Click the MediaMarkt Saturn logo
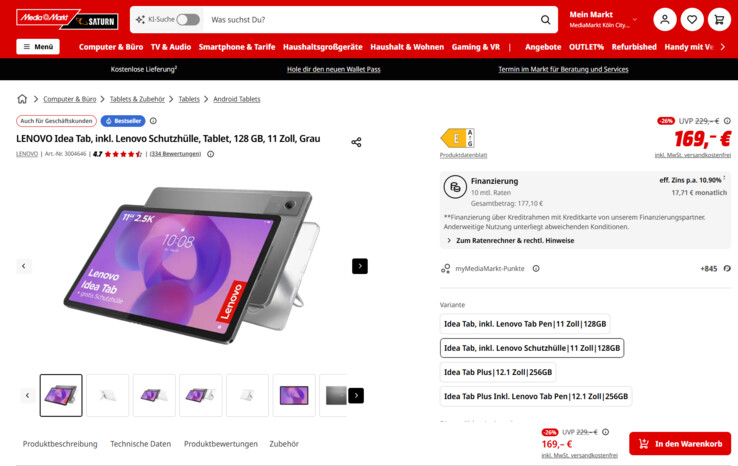 click(x=67, y=19)
